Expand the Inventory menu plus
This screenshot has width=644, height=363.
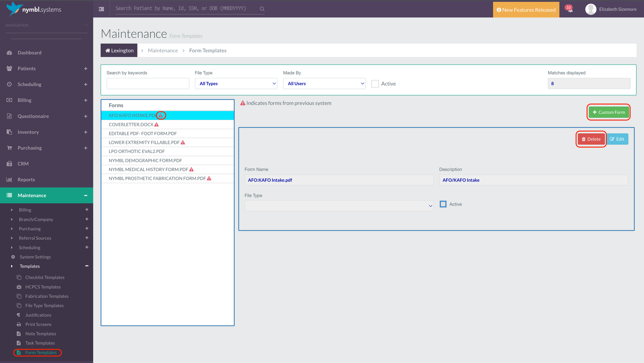[86, 132]
